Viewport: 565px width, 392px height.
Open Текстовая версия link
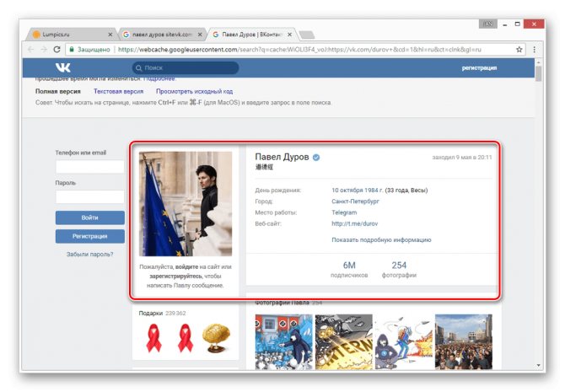tap(119, 92)
